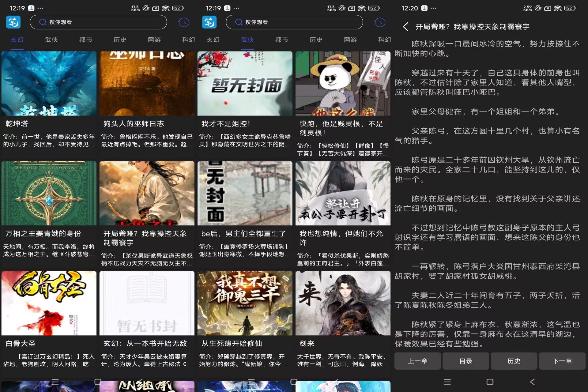588x392 pixels.
Task: Tap the 下一章 button to go forward
Action: [562, 361]
